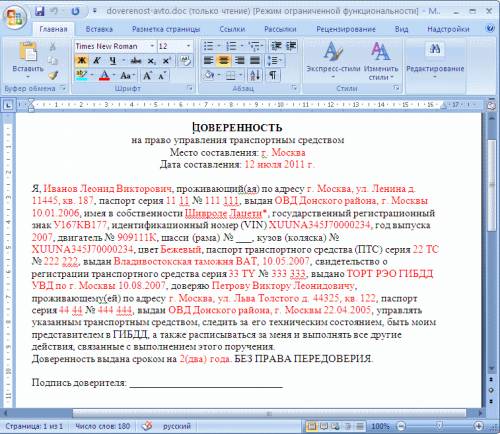
Task: Open the Рецензирование tab
Action: click(346, 29)
